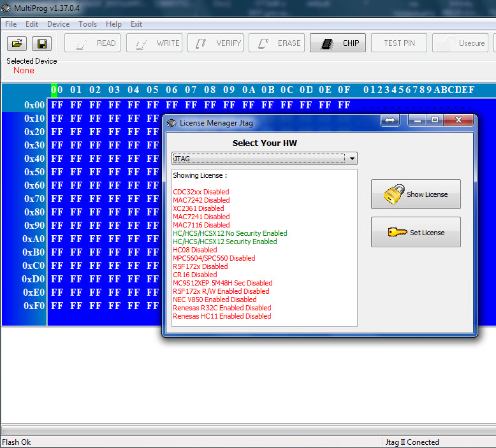Click the 0x80 row address
The image size is (496, 448).
click(x=34, y=212)
